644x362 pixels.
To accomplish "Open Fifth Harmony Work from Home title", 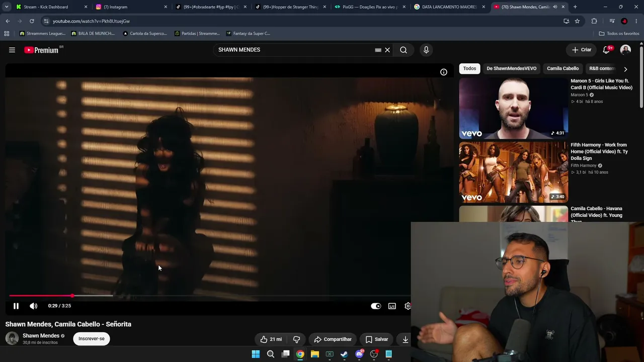I will point(599,151).
